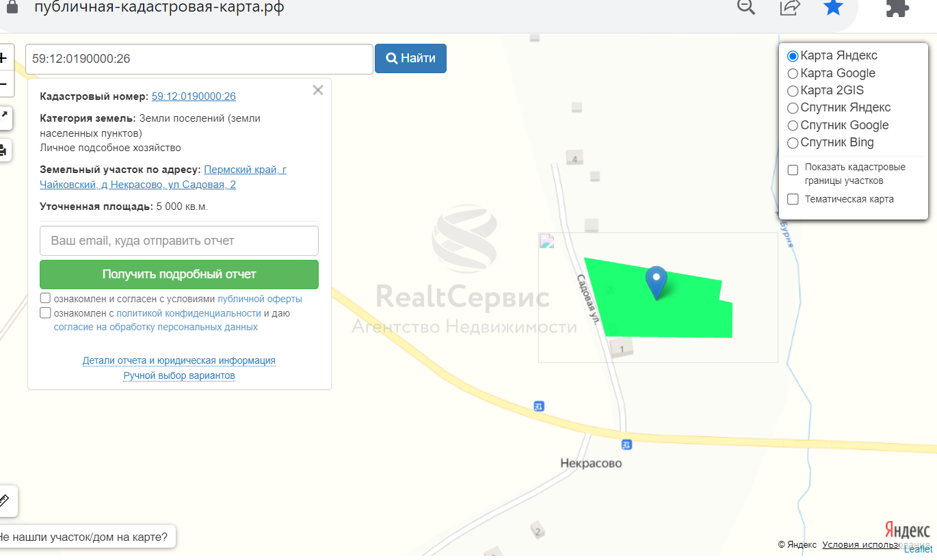937x560 pixels.
Task: Close the cadastral info panel
Action: click(x=317, y=90)
